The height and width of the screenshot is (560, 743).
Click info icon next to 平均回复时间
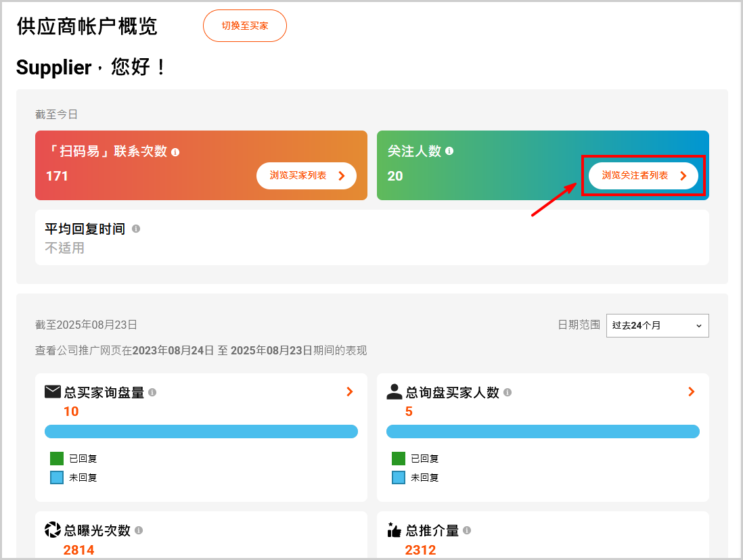tap(136, 229)
